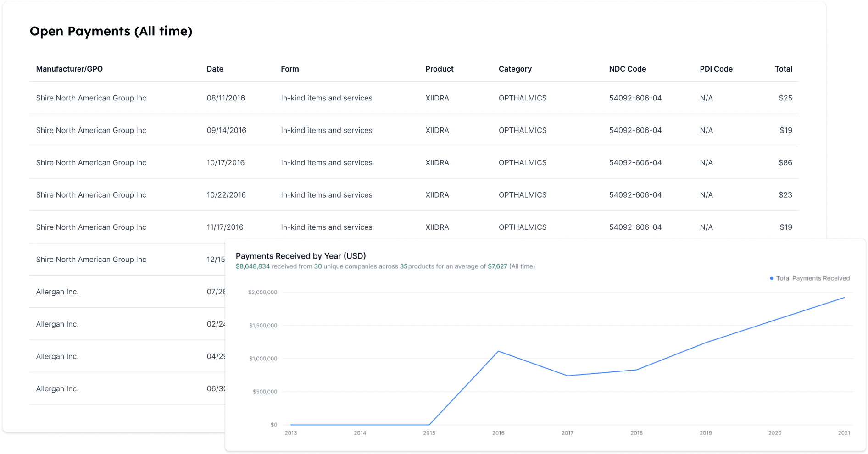Click the Total column header
The width and height of the screenshot is (868, 454).
coord(783,69)
